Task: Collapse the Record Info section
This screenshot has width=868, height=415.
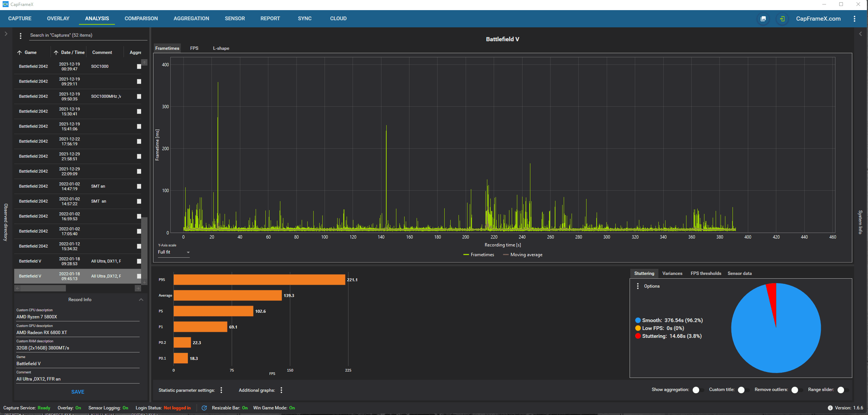Action: 141,300
